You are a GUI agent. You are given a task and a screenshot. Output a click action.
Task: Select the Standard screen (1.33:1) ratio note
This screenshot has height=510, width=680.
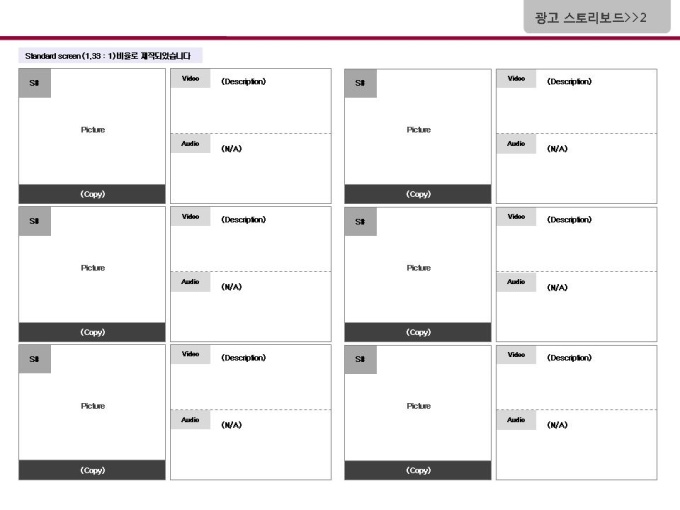110,56
